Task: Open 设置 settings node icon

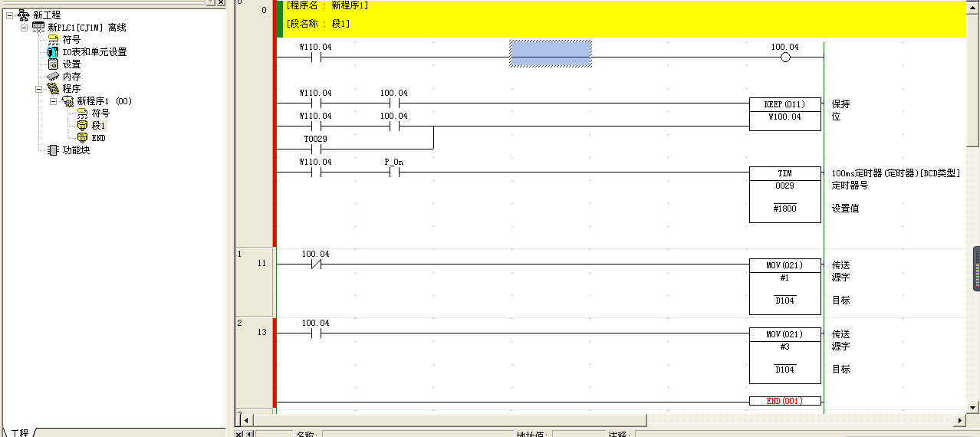Action: coord(53,64)
